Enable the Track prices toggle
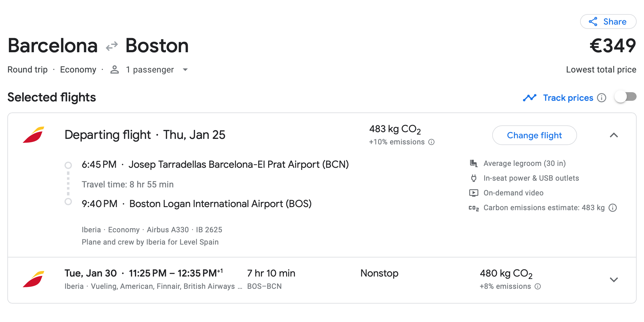The image size is (644, 322). (x=625, y=97)
